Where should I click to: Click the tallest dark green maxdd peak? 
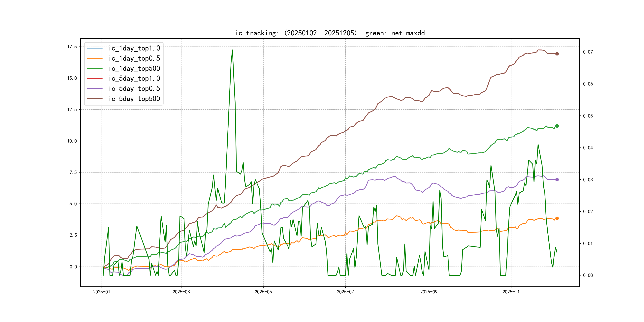point(232,50)
